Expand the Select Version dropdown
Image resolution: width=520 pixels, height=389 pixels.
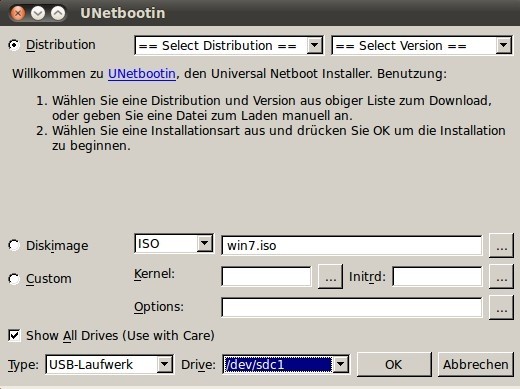click(422, 45)
